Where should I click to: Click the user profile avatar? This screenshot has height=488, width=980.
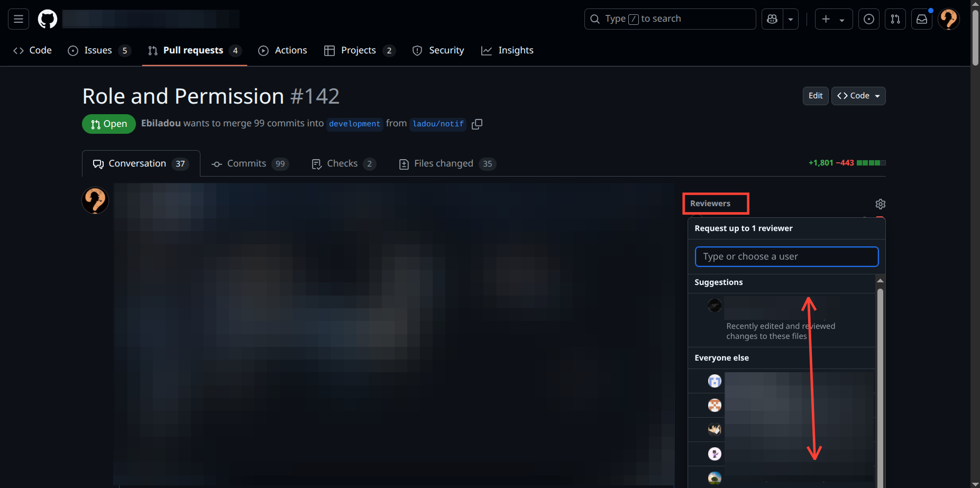948,19
